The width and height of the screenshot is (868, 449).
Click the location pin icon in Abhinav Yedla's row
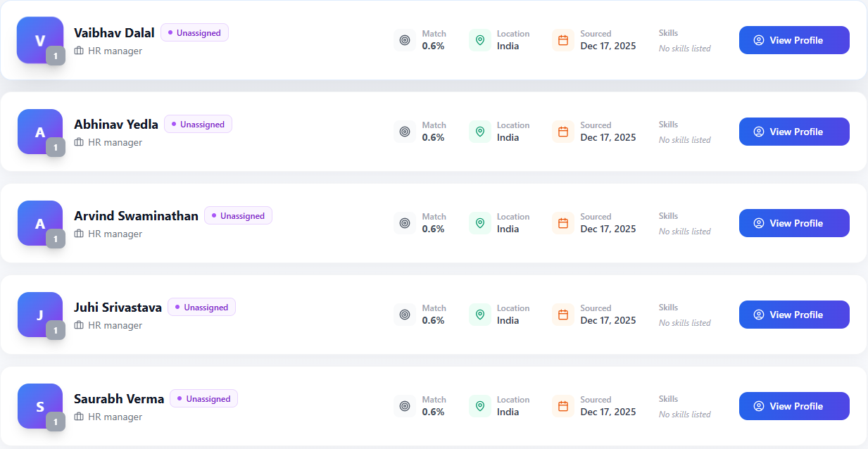[x=480, y=132]
